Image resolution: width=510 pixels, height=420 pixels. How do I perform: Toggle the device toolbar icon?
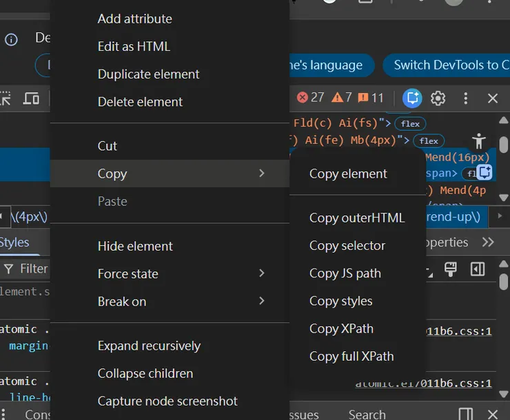point(32,98)
